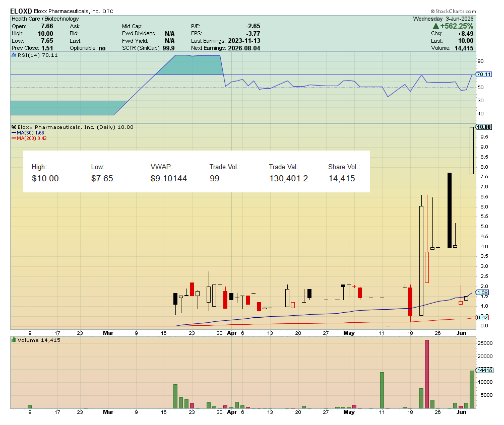Click the RSI indicator icon beside RSI(14)

[x=14, y=55]
